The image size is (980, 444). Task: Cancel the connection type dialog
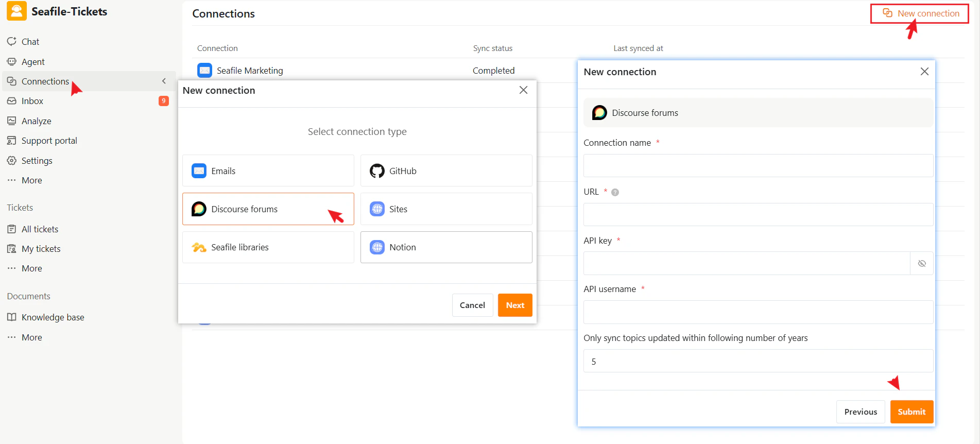(x=472, y=305)
